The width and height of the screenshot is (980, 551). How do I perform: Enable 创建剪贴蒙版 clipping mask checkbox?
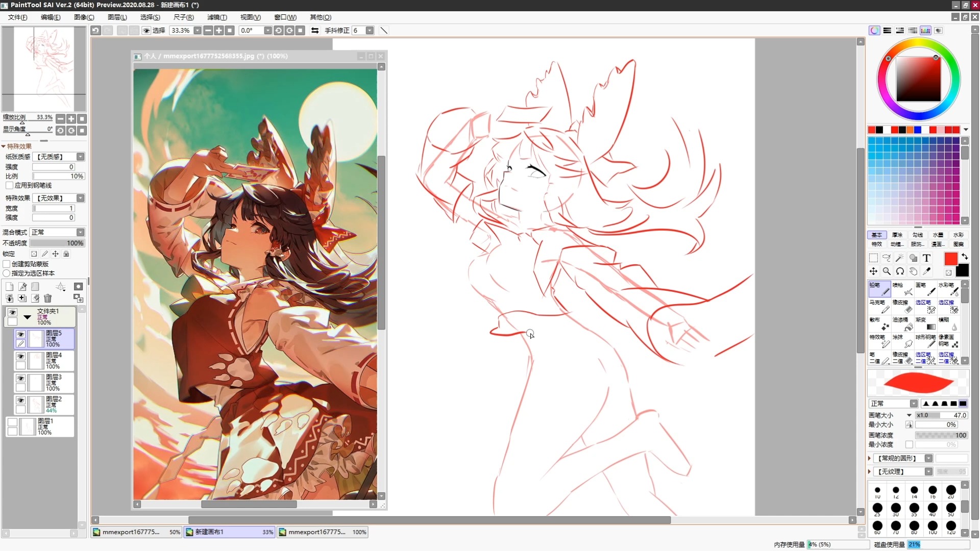7,264
